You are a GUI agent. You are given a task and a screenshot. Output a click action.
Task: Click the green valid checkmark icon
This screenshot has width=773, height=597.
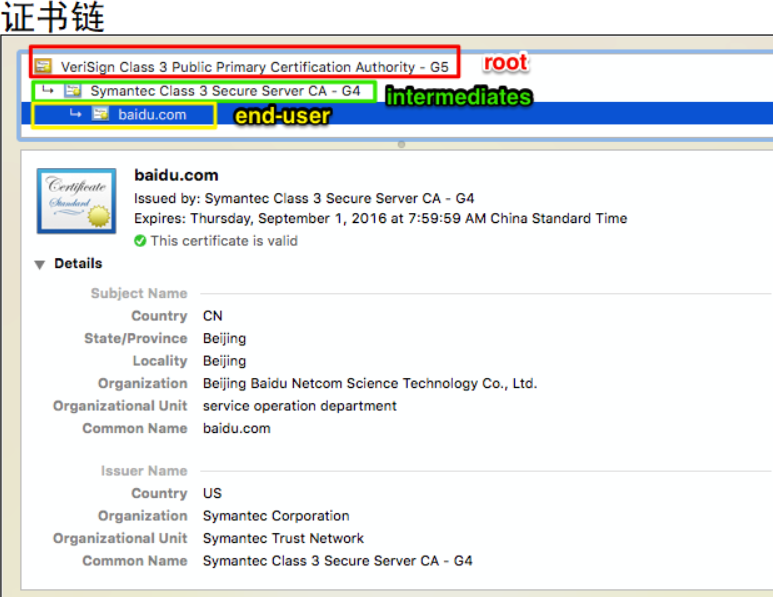[140, 241]
